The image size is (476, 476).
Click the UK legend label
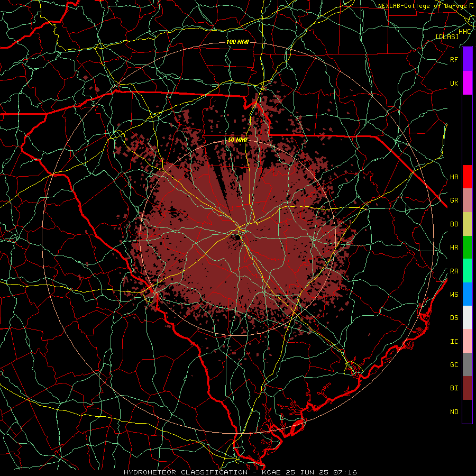click(454, 83)
